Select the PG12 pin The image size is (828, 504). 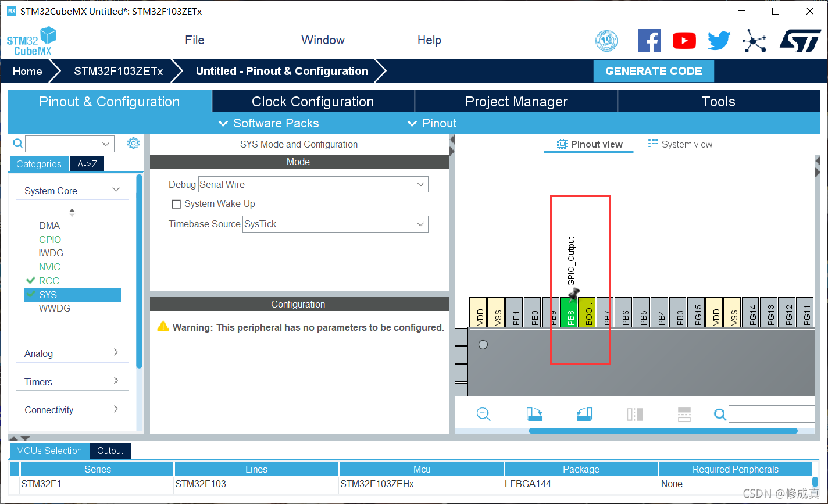pos(787,312)
